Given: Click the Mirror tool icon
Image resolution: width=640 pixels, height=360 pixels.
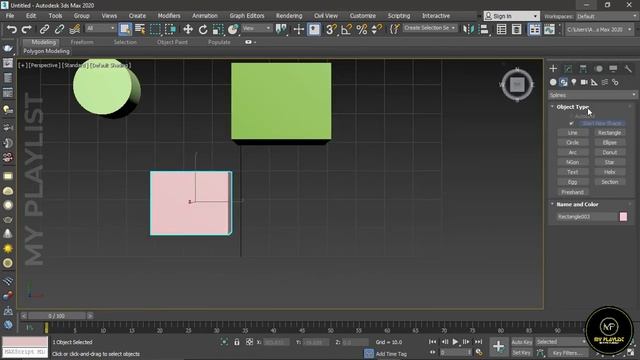Looking at the screenshot, I should (469, 29).
